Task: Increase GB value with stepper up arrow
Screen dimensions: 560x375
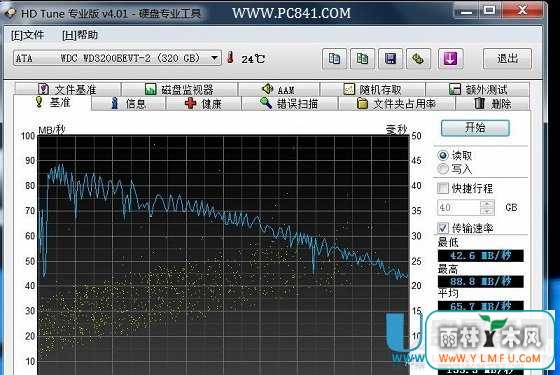Action: 487,204
